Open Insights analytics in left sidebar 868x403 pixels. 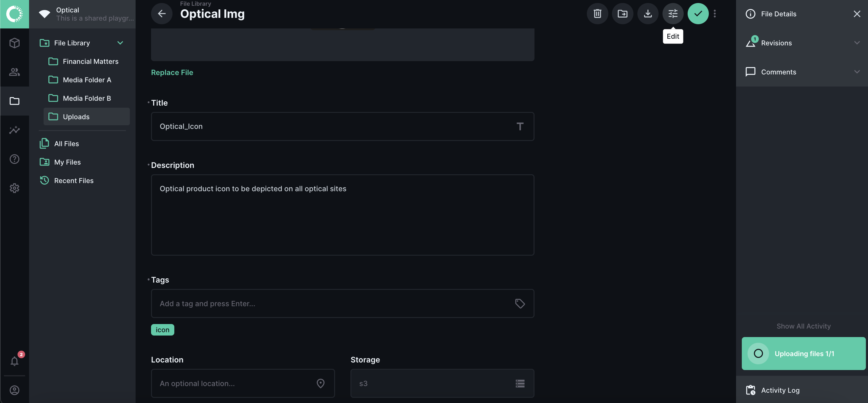pyautogui.click(x=15, y=130)
